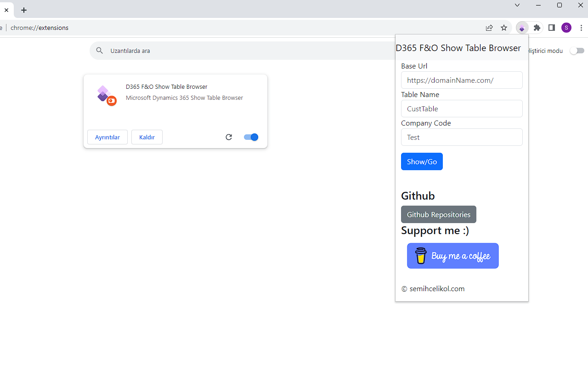Disable the D365 F&O Show Table Browser extension
588x368 pixels.
click(x=251, y=137)
